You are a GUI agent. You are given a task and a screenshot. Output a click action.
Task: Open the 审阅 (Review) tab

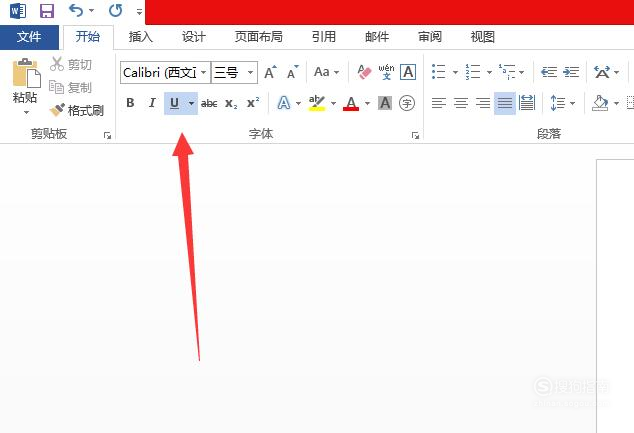click(430, 37)
